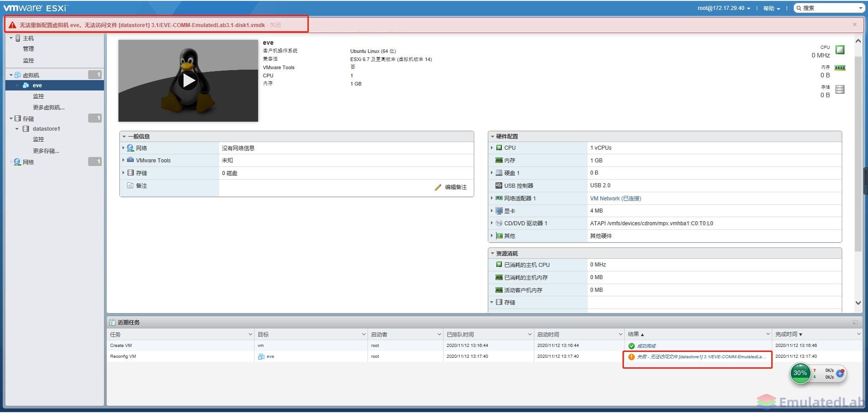Image resolution: width=868 pixels, height=413 pixels.
Task: Collapse the 存储 row in 资源消耗
Action: click(492, 302)
